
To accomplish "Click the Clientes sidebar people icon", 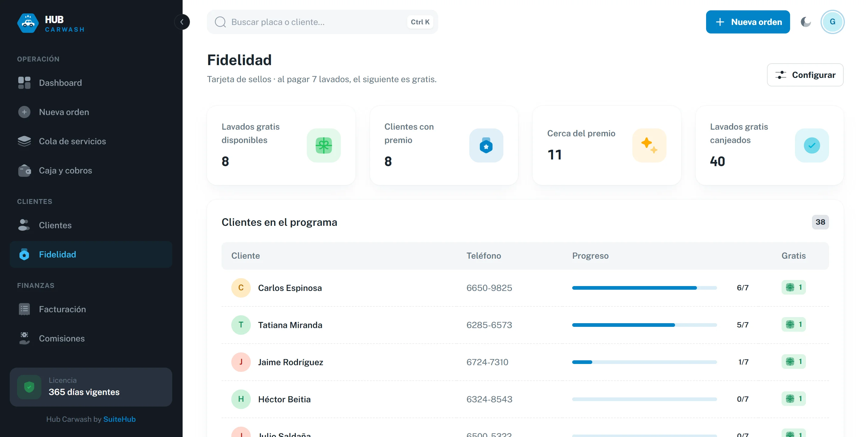I will (x=24, y=225).
